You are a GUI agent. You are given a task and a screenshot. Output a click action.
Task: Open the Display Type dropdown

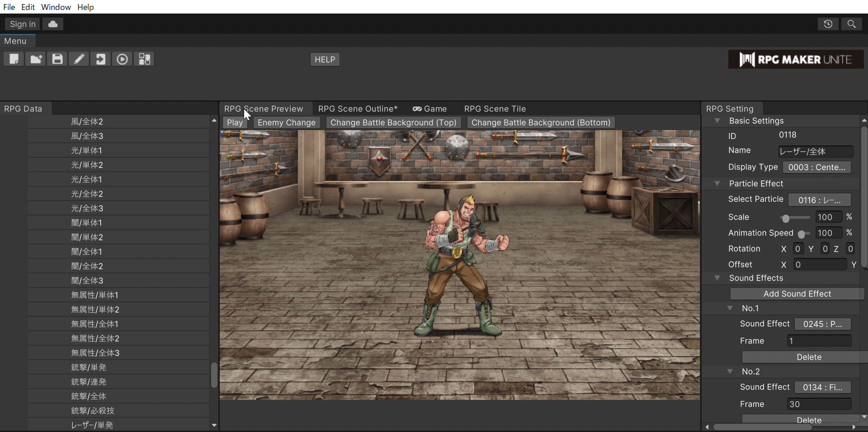click(817, 167)
